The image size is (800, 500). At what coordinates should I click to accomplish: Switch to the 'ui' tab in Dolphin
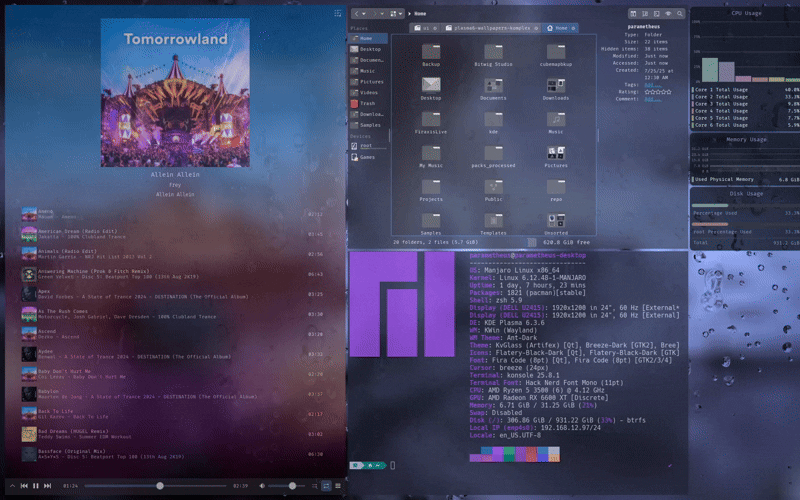tap(425, 28)
